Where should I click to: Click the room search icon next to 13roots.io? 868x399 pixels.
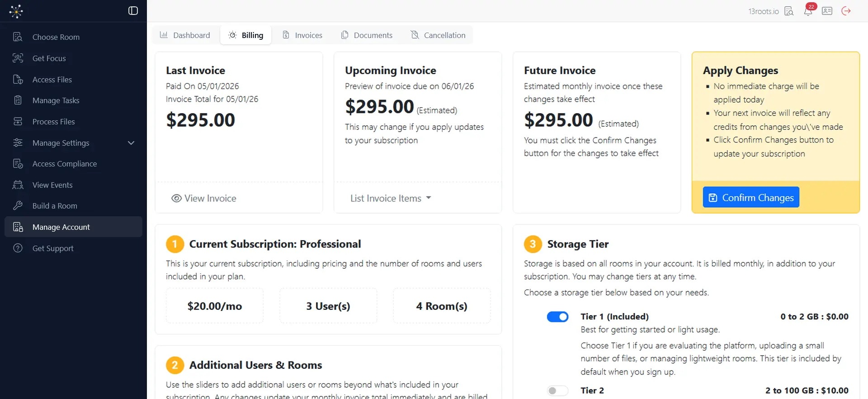[789, 11]
